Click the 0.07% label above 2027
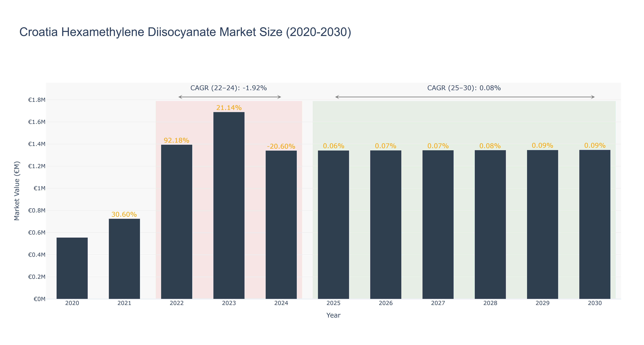 (438, 146)
